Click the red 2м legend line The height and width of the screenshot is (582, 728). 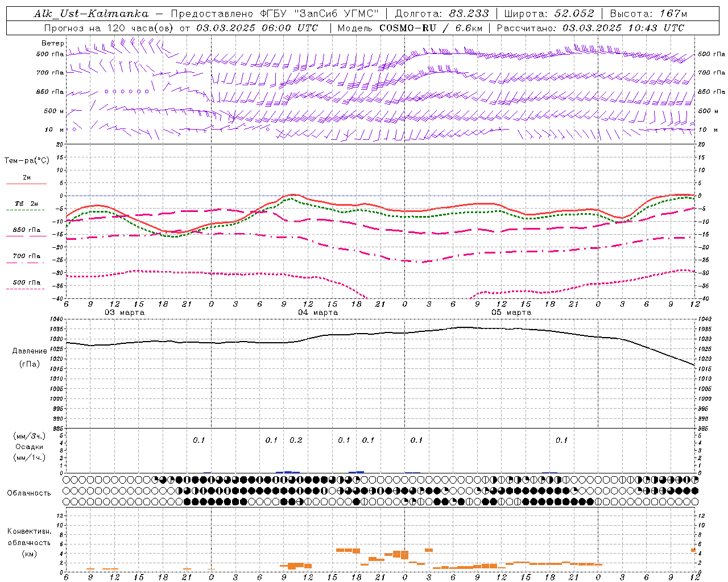pos(26,184)
